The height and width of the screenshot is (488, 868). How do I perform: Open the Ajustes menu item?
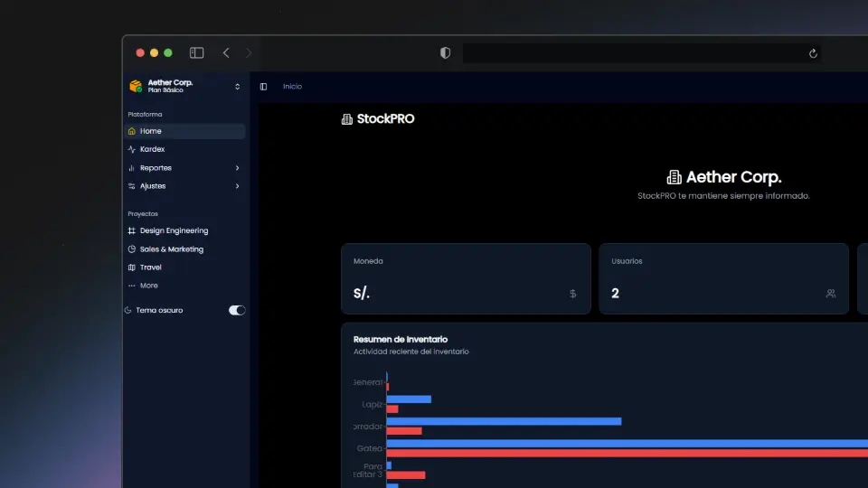185,186
